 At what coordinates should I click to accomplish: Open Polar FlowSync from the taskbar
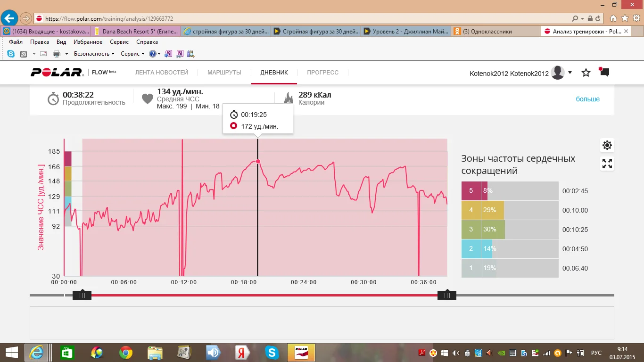[x=301, y=352]
